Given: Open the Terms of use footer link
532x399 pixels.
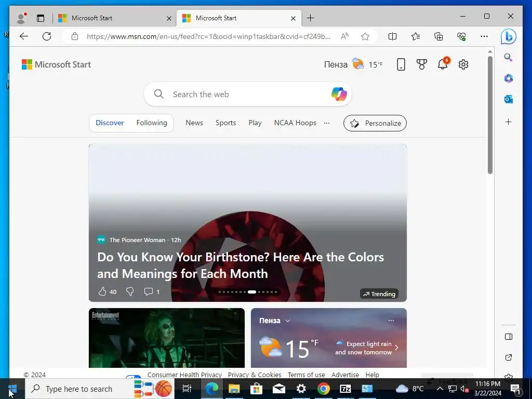Looking at the screenshot, I should pyautogui.click(x=306, y=375).
